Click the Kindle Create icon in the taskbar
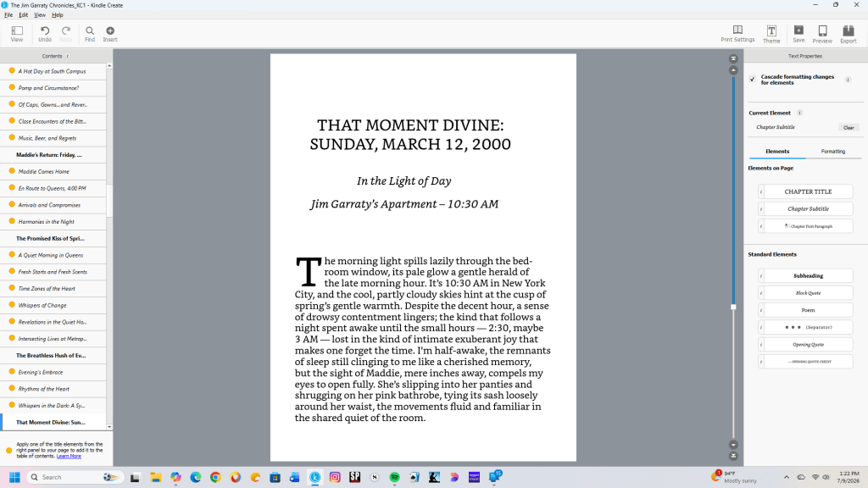Viewport: 868px width, 488px height. pos(315,477)
